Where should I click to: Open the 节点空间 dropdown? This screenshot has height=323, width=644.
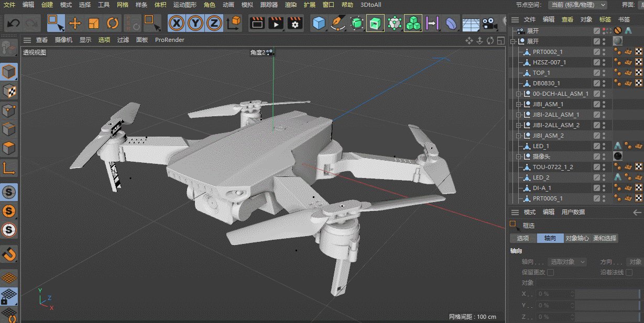point(577,5)
